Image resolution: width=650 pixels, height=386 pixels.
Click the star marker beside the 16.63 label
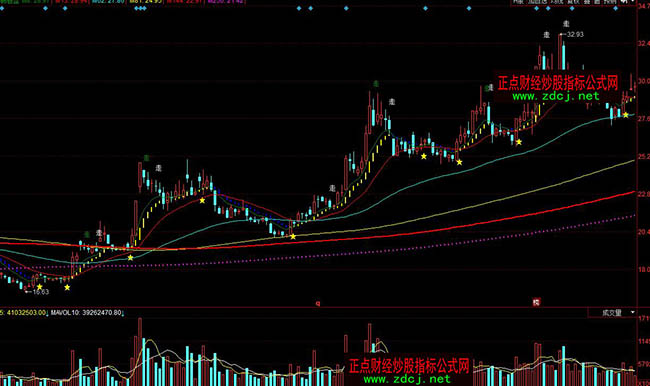coord(39,286)
